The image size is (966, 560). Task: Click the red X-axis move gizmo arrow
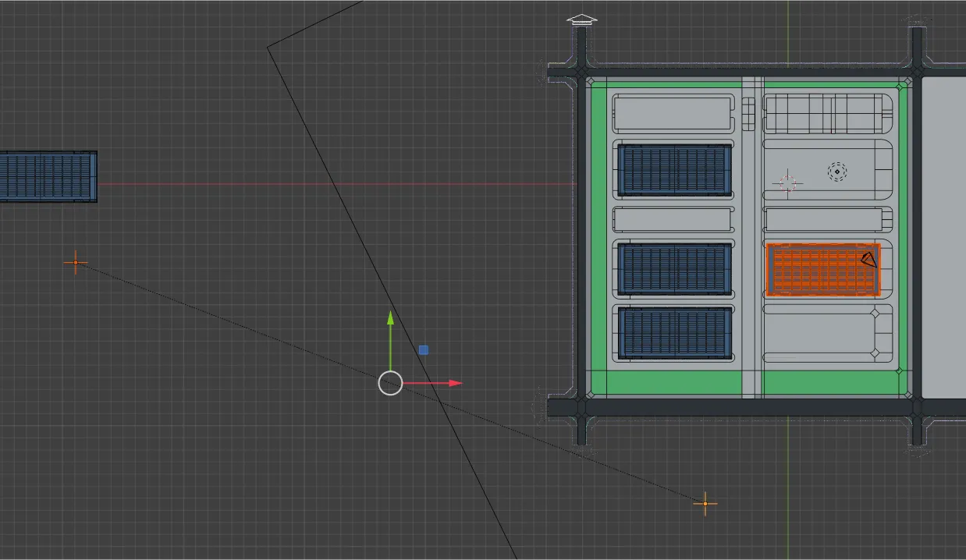[x=453, y=383]
